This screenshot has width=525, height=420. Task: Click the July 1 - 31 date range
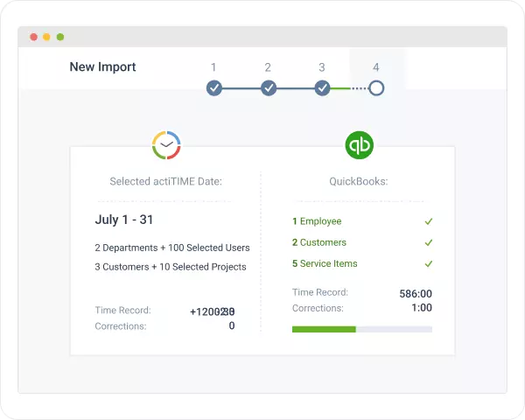pos(124,220)
